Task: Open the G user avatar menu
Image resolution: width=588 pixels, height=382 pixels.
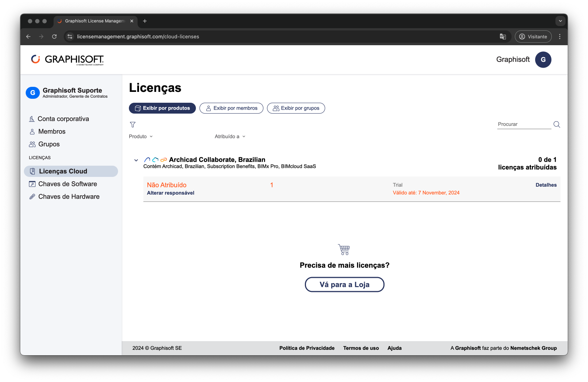Action: (543, 60)
